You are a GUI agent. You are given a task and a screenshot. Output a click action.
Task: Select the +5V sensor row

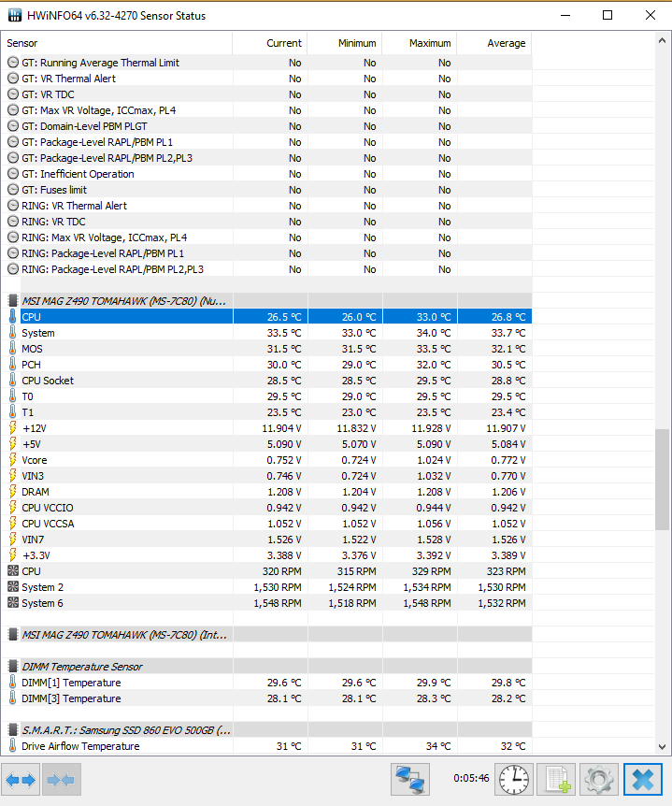click(266, 444)
